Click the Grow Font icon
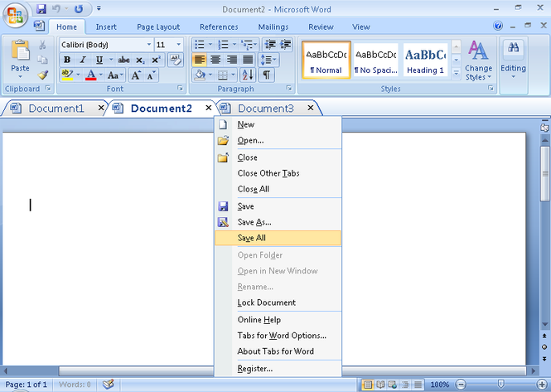Viewport: 551px width, 392px height. point(136,75)
